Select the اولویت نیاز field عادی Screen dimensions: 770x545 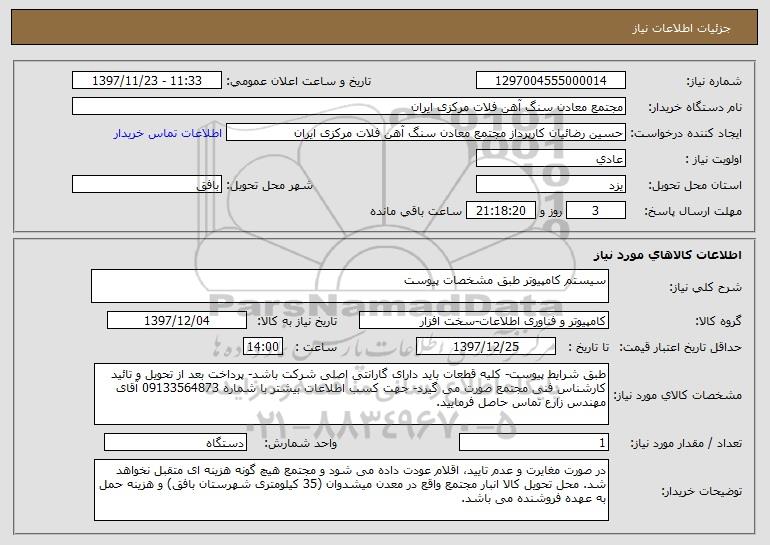pyautogui.click(x=550, y=159)
